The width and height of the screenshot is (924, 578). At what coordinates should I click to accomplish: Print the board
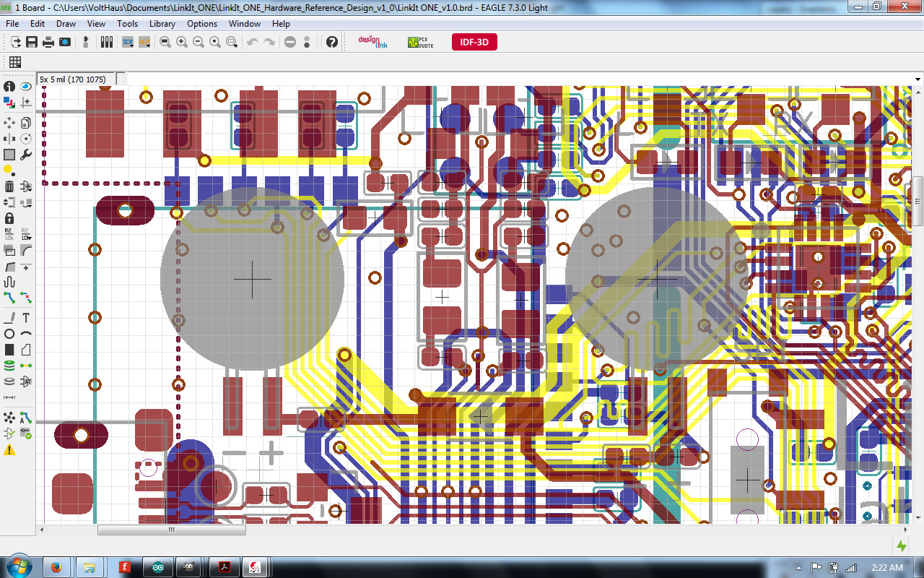click(x=48, y=43)
